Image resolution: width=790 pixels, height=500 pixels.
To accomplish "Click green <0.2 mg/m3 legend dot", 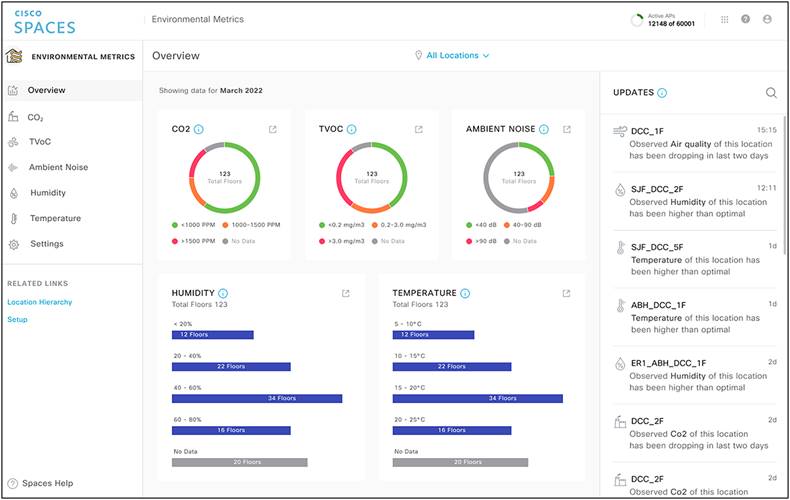I will tap(322, 225).
